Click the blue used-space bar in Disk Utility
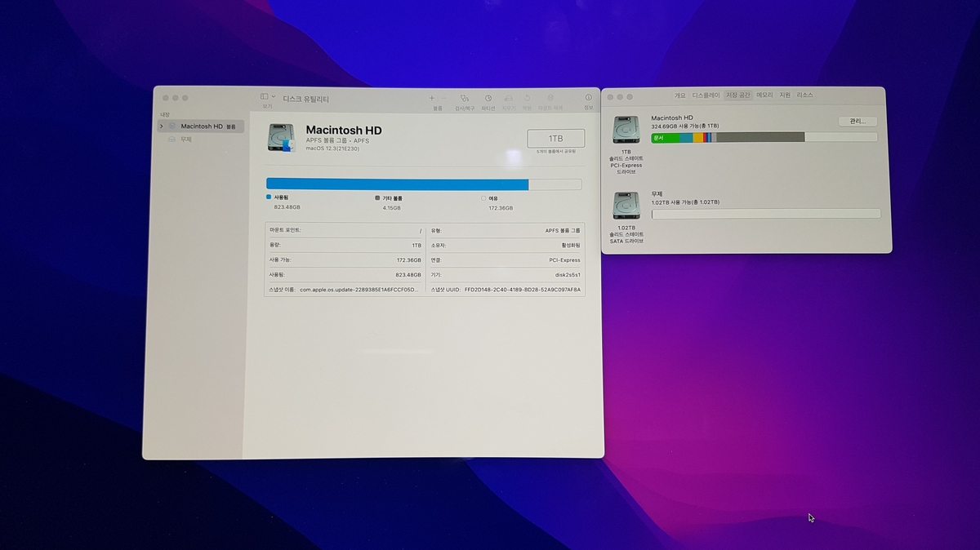980x550 pixels. click(397, 184)
